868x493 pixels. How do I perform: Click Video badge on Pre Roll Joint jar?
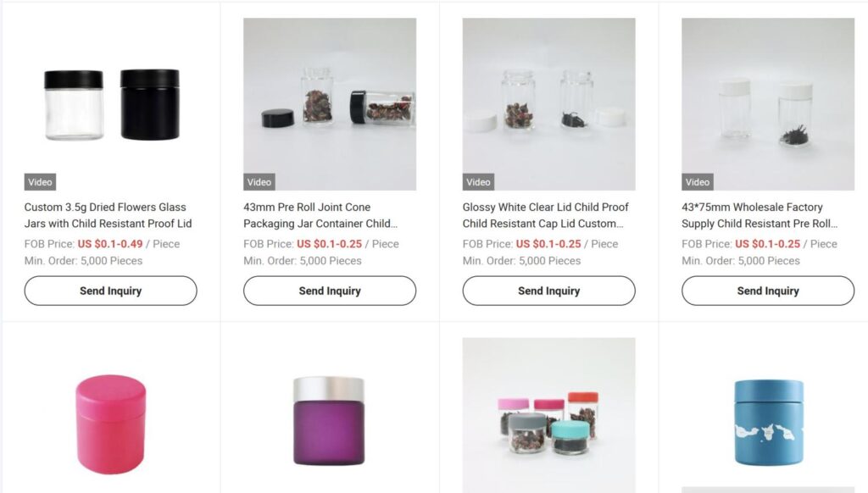click(x=259, y=182)
